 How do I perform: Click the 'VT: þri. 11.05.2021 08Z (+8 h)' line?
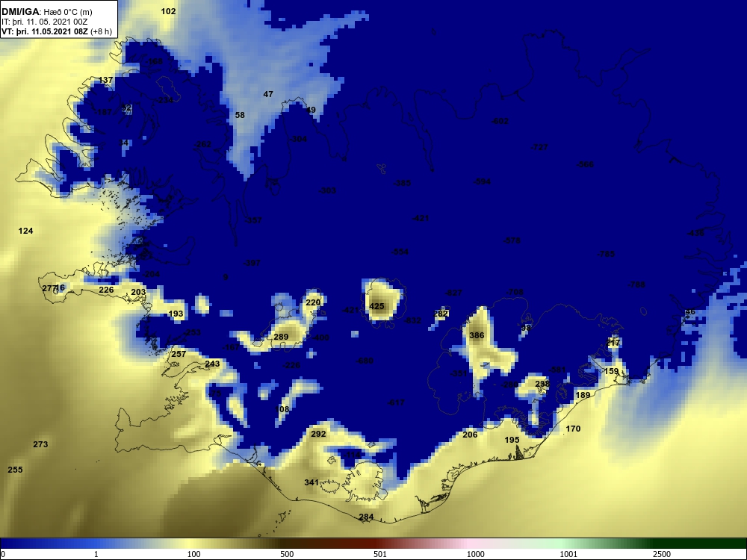click(x=57, y=31)
